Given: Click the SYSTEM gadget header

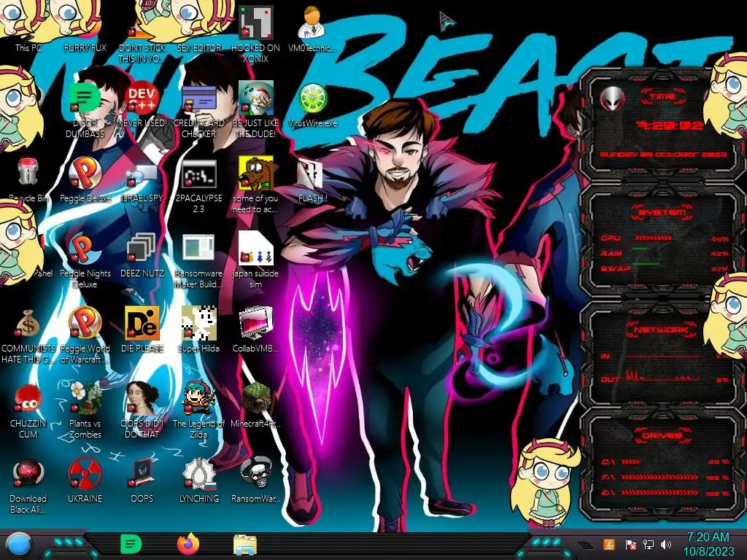Looking at the screenshot, I should (x=662, y=212).
